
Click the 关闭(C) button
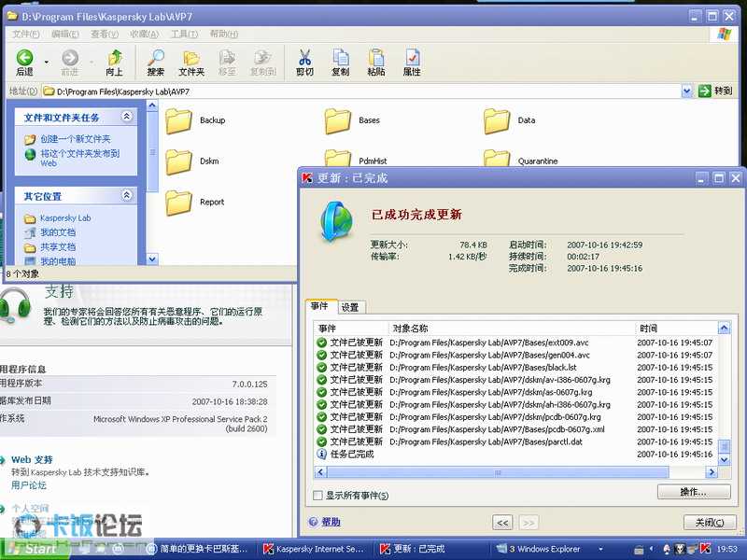coord(710,523)
